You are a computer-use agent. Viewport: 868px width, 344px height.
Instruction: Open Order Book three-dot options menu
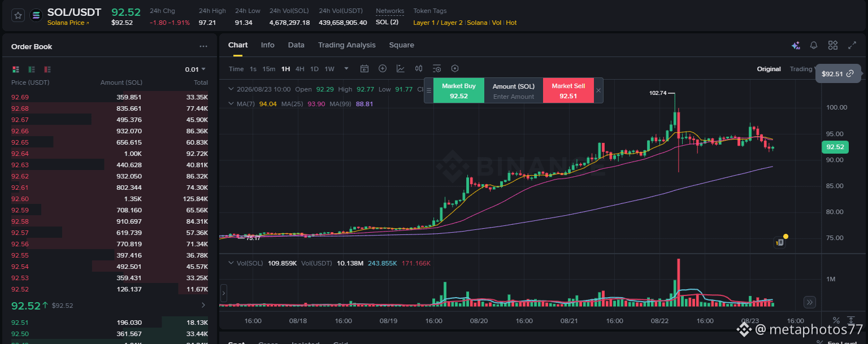click(203, 47)
